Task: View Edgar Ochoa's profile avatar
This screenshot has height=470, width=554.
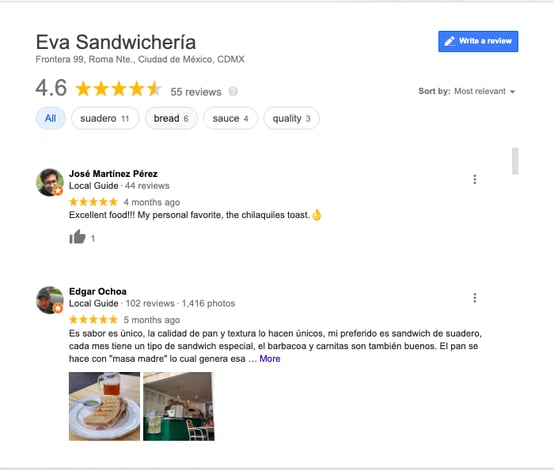Action: point(49,300)
